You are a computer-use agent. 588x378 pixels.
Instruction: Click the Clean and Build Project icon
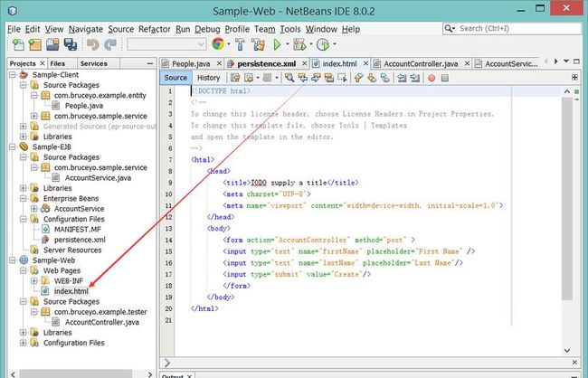(x=258, y=44)
